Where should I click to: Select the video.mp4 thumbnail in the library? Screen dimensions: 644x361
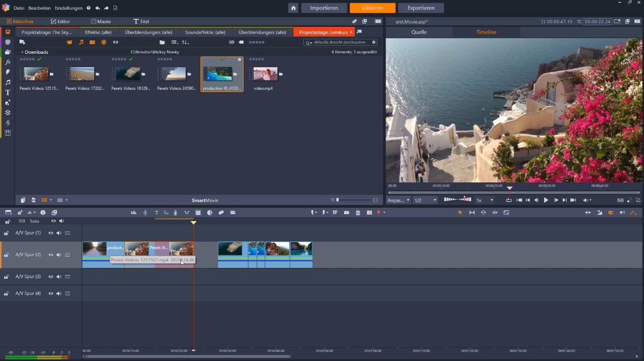pyautogui.click(x=264, y=74)
